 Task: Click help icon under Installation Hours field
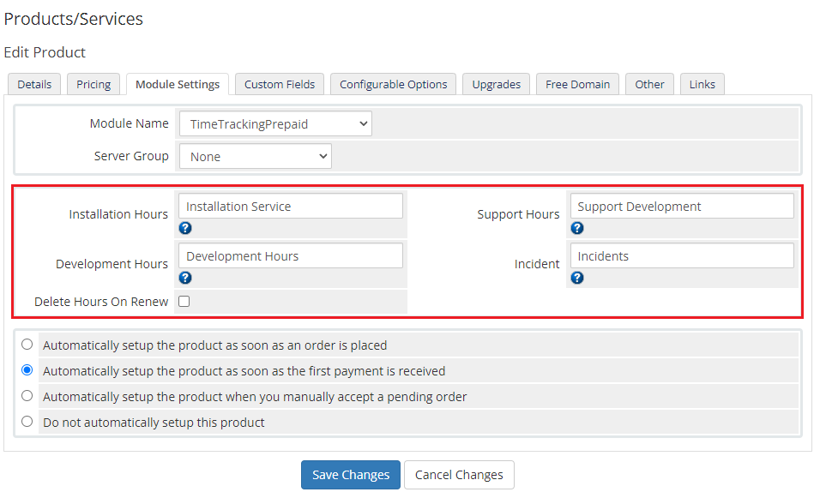click(x=185, y=228)
